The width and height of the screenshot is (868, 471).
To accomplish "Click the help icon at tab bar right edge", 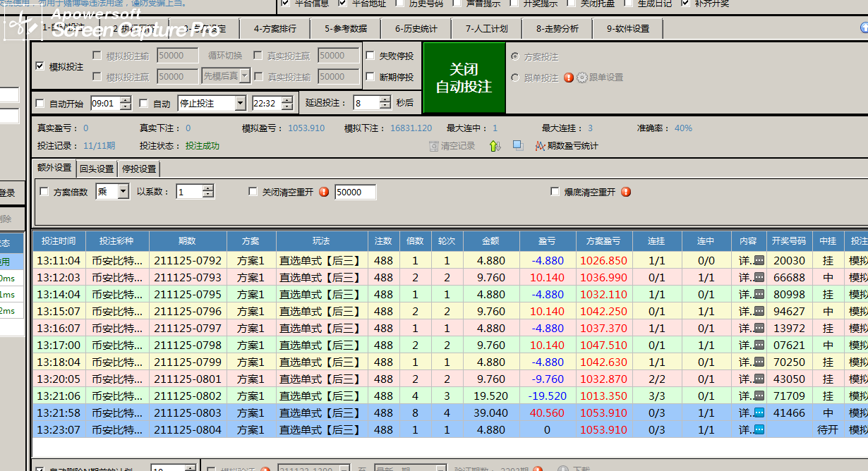I will tap(864, 28).
